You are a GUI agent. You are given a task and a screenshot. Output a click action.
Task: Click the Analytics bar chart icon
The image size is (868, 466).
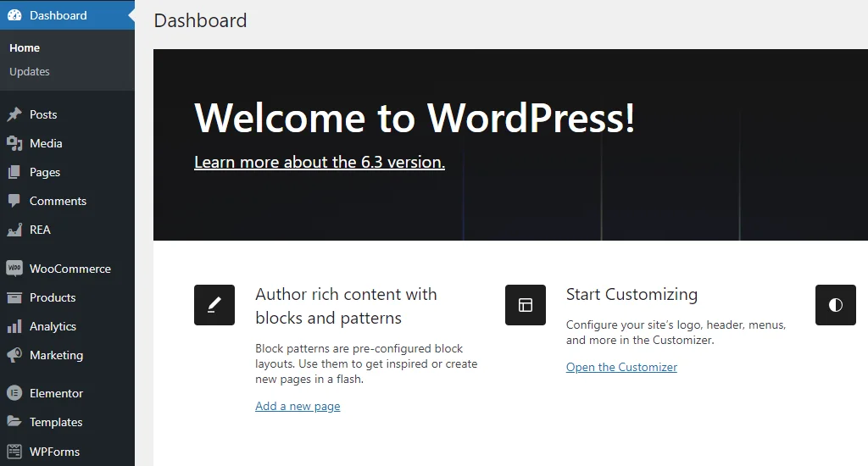click(14, 326)
